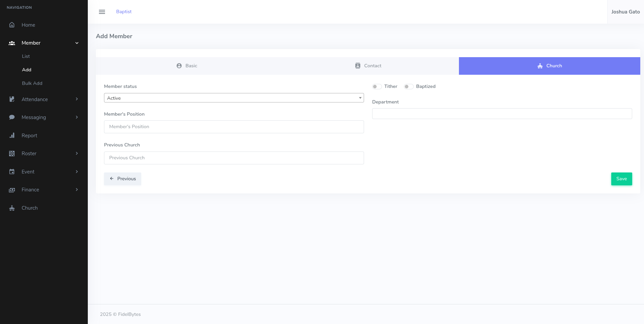Switch to the Basic tab
The image size is (644, 324).
point(187,66)
